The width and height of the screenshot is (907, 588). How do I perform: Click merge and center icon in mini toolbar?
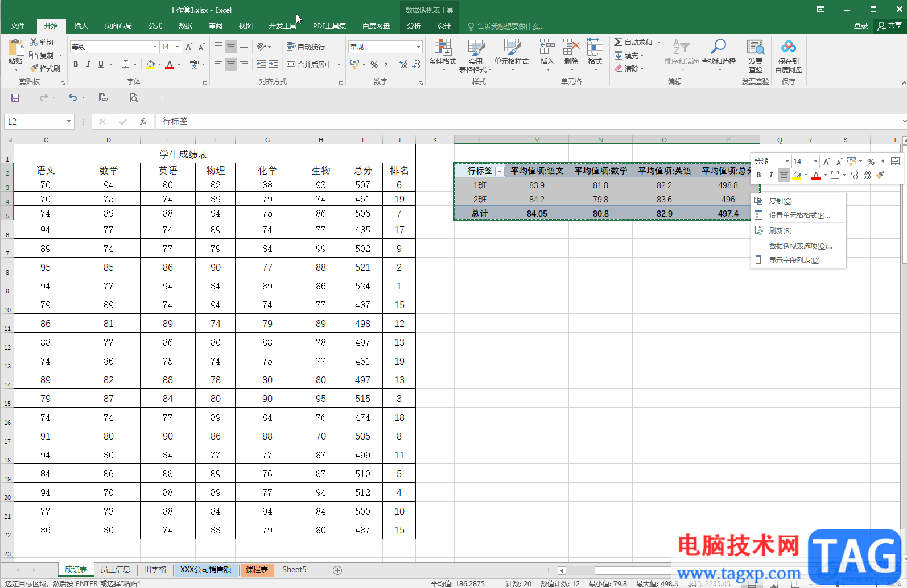(895, 162)
